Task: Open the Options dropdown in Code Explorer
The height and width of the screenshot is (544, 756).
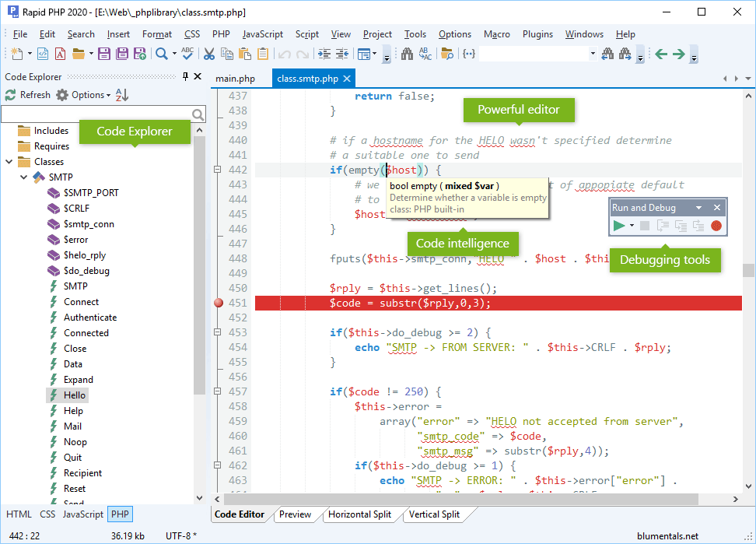Action: pos(86,94)
